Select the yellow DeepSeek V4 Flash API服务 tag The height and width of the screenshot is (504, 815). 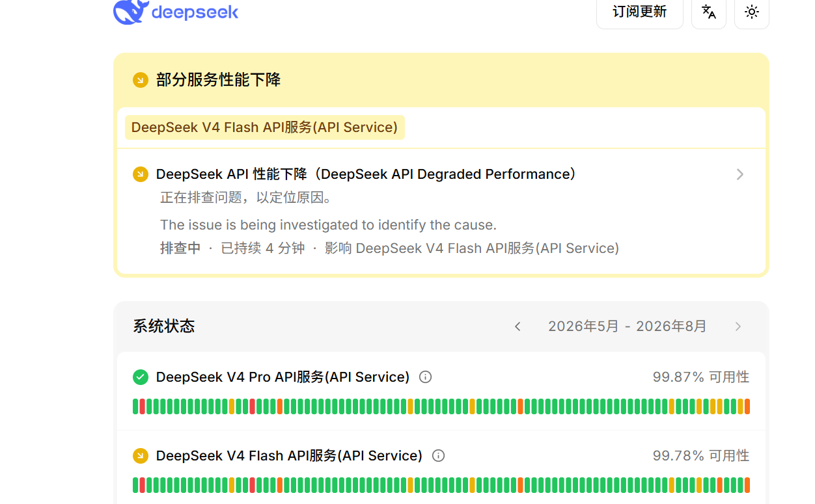point(264,127)
